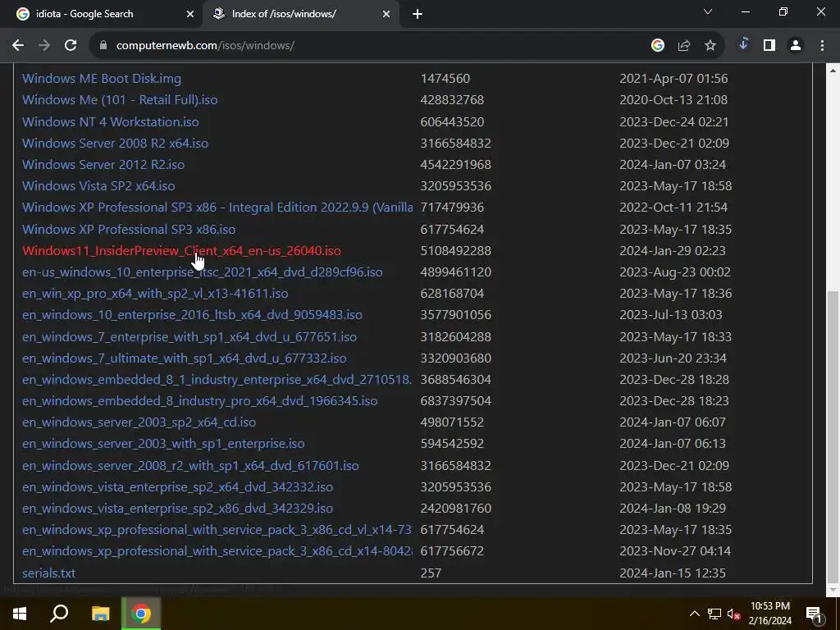Click the scrollbar up arrow
Viewport: 840px width, 630px height.
833,71
